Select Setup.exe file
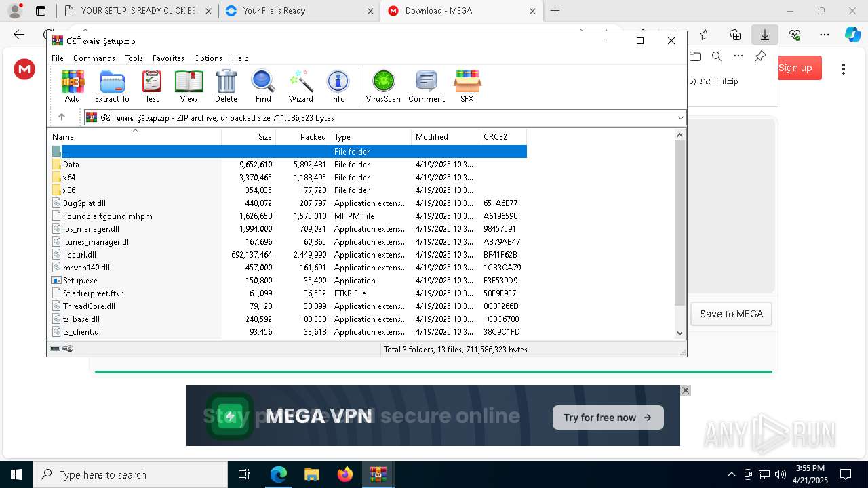Screen dimensions: 868x488 [288, 281]
